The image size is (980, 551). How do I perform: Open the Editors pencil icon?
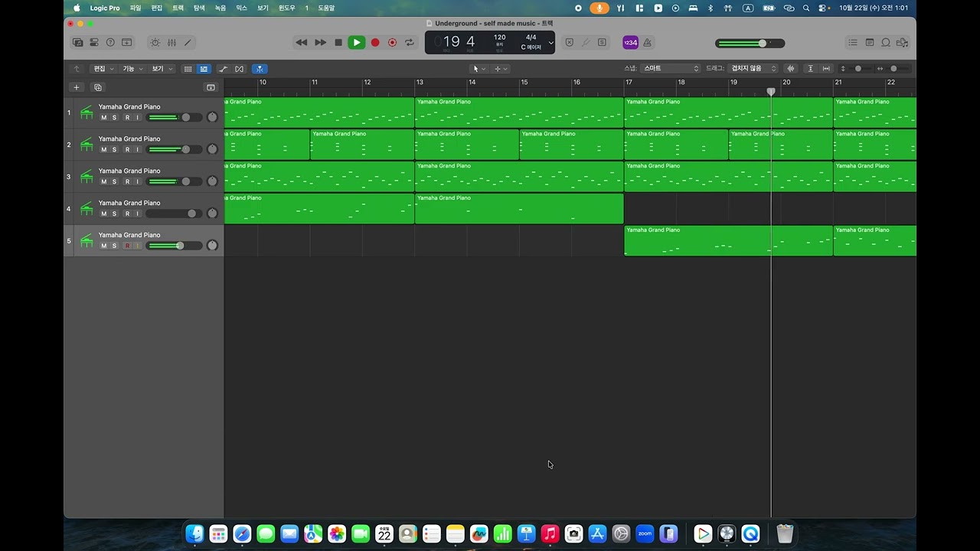(188, 43)
